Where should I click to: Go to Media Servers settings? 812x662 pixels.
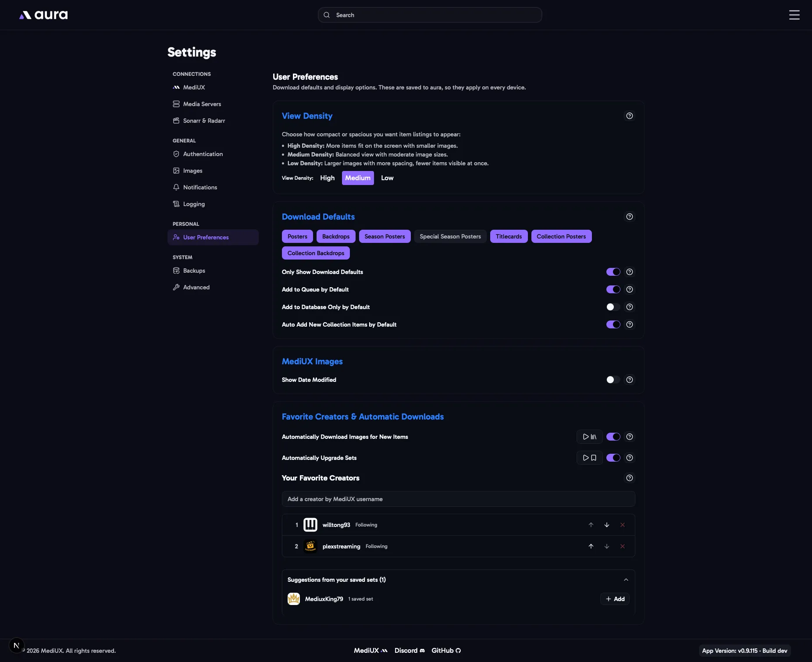pos(213,104)
